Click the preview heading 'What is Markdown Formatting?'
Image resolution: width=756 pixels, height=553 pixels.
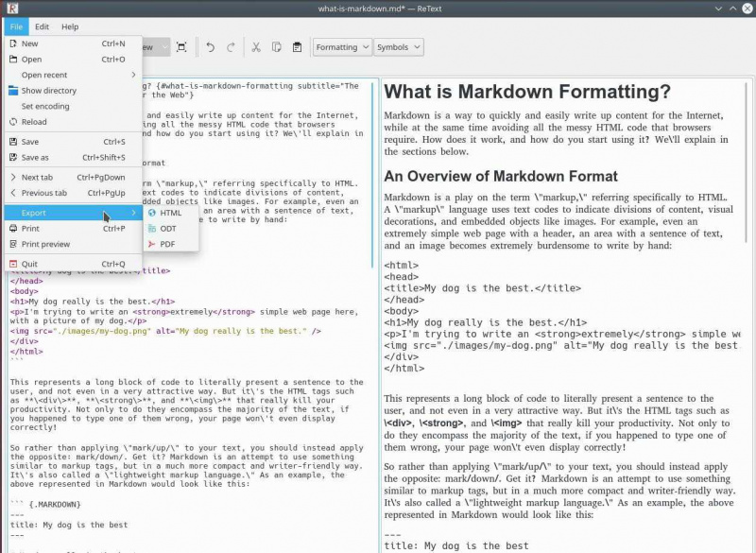[527, 92]
